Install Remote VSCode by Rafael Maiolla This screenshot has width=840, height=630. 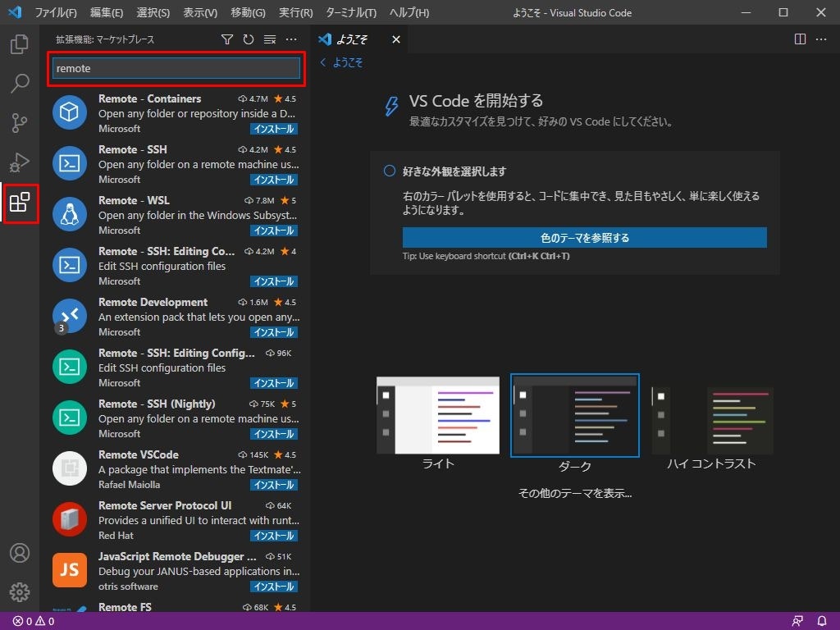click(x=274, y=486)
